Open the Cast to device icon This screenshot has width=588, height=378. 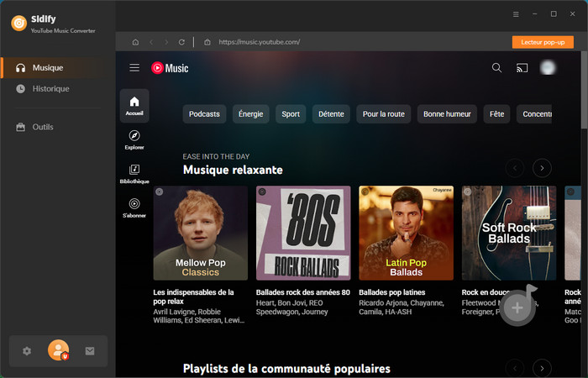[x=522, y=68]
